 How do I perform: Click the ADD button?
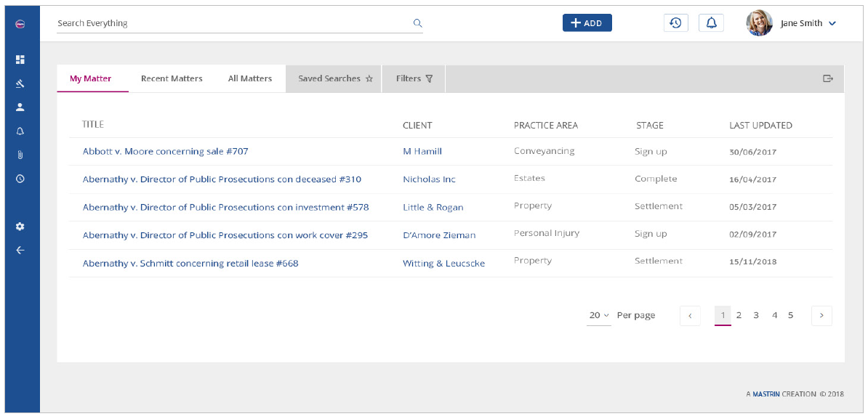point(587,23)
